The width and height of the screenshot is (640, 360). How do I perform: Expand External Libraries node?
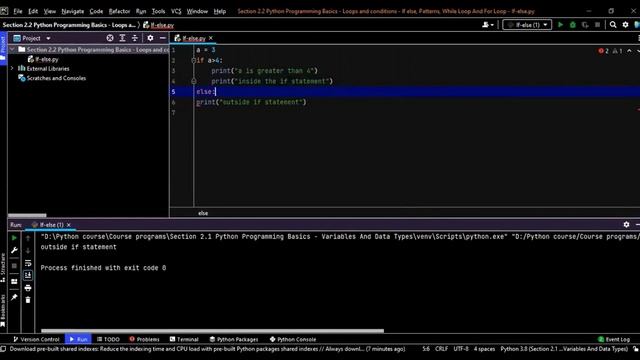click(12, 68)
